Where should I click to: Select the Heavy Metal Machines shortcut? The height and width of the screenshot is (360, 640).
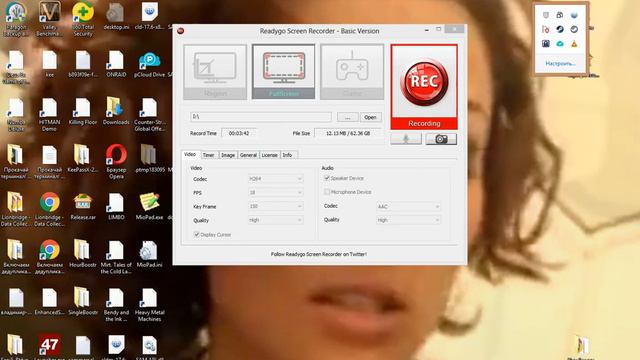point(149,304)
